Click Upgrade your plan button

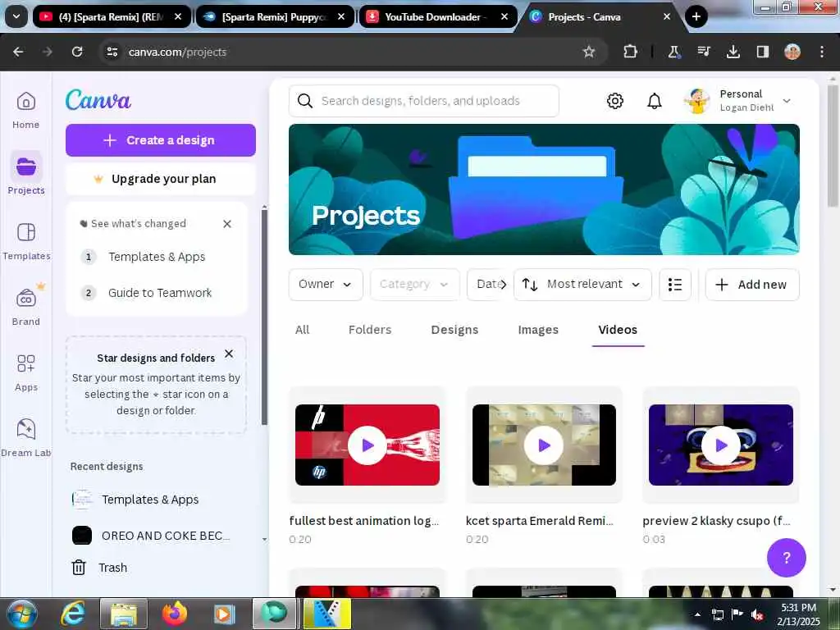point(161,179)
